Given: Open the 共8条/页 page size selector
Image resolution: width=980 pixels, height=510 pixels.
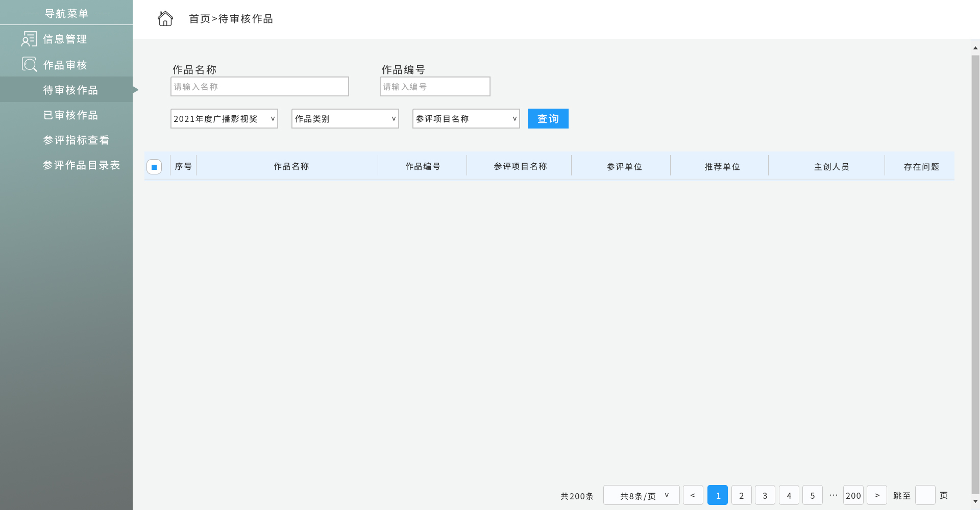Looking at the screenshot, I should click(x=641, y=495).
